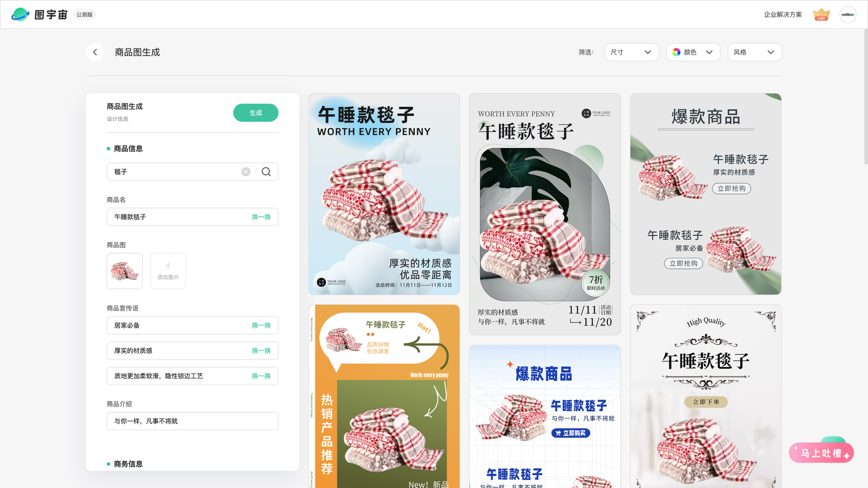
Task: Click the 设计信息 subtitle
Action: 117,119
